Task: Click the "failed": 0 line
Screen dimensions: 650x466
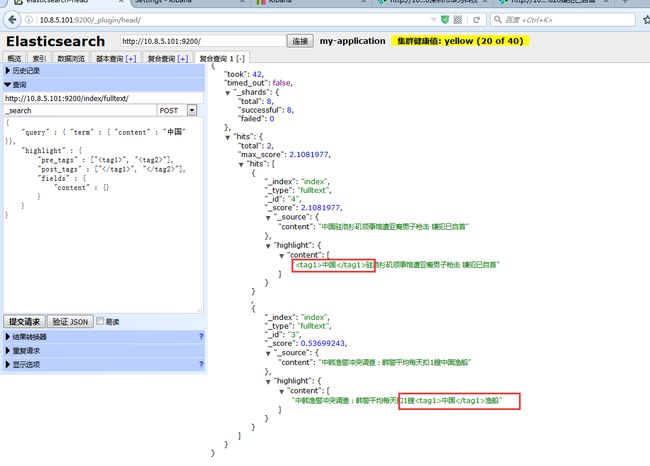Action: [x=256, y=119]
